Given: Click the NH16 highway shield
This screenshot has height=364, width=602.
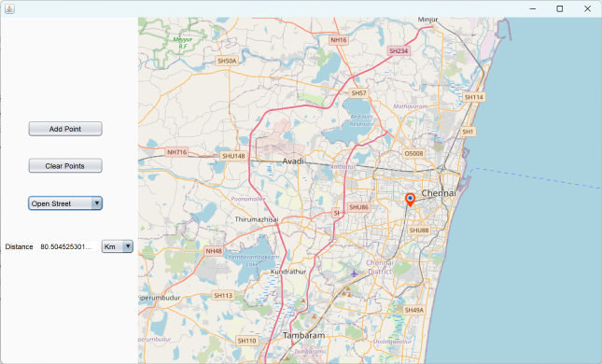Looking at the screenshot, I should click(x=339, y=40).
